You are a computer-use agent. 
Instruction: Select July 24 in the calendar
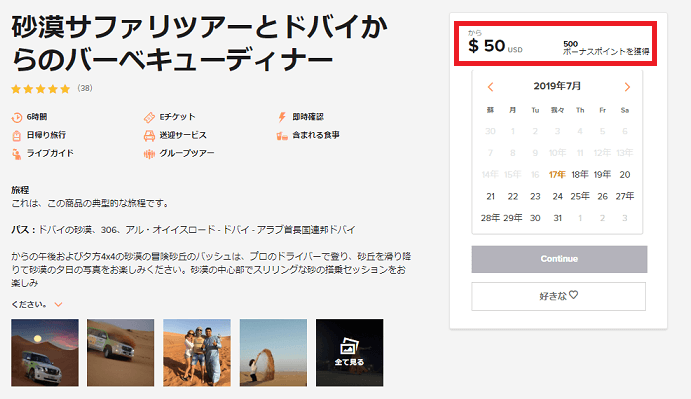(x=557, y=196)
